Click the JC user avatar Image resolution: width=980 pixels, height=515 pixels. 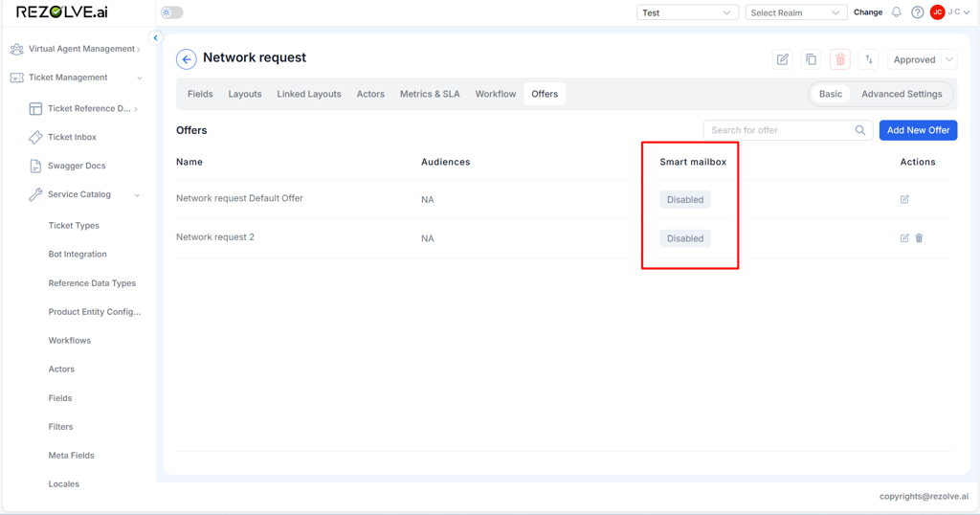coord(937,11)
